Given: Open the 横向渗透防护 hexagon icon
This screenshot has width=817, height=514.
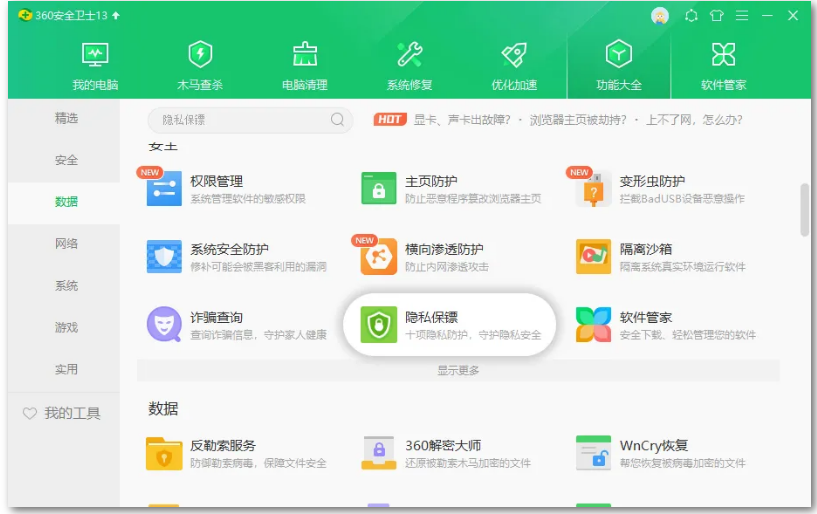Looking at the screenshot, I should [379, 256].
